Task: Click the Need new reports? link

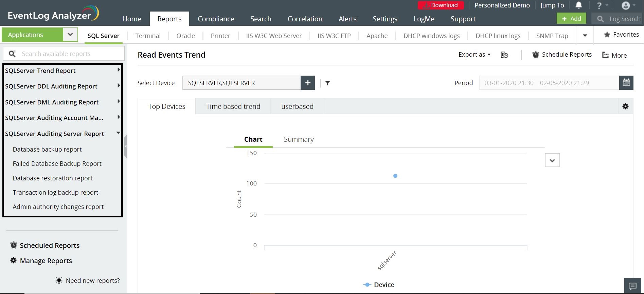Action: pos(93,280)
